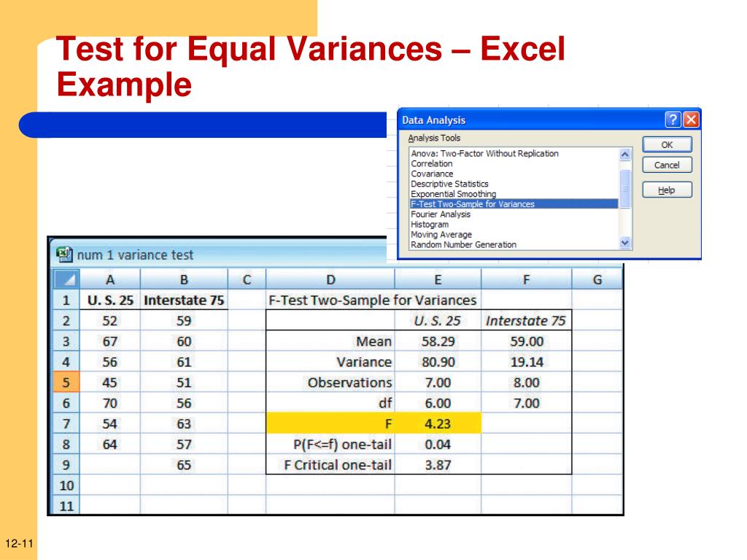
Task: Click italic 'Interstate 75' output header
Action: click(x=527, y=321)
